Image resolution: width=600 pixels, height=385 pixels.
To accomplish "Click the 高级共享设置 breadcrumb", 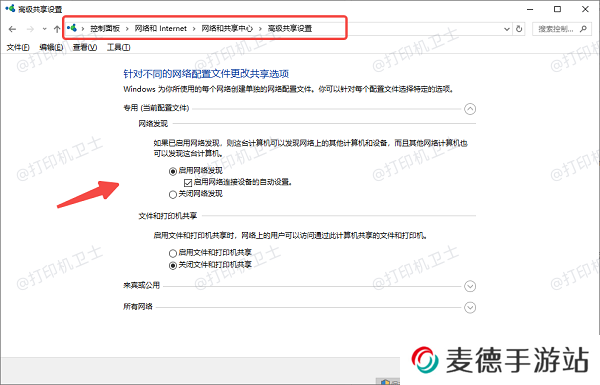I will tap(290, 28).
